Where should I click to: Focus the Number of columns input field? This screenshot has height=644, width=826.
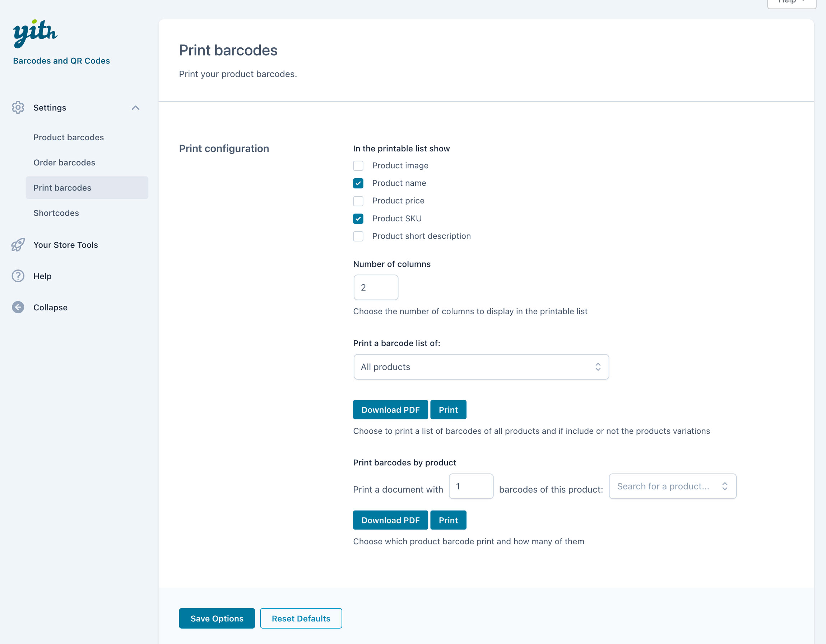[376, 288]
